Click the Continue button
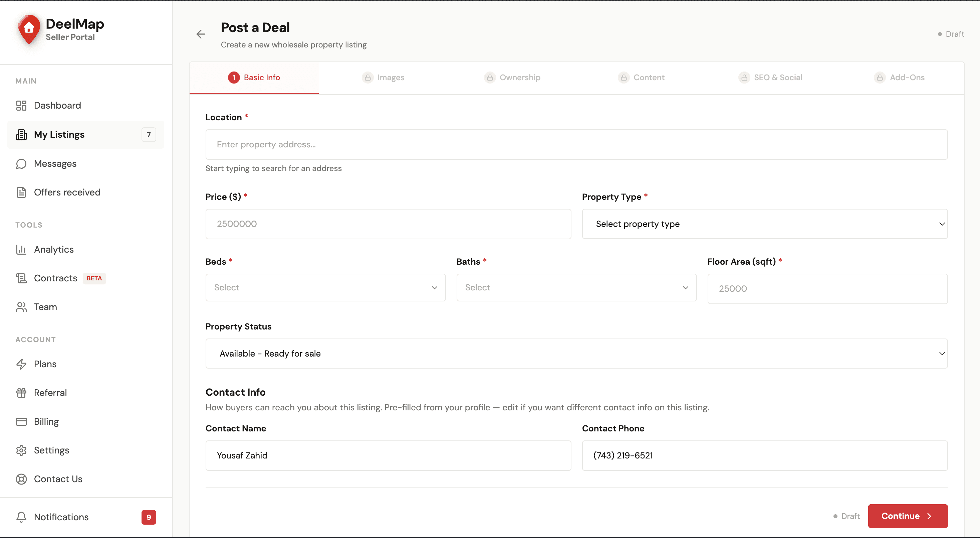The image size is (980, 538). [908, 516]
